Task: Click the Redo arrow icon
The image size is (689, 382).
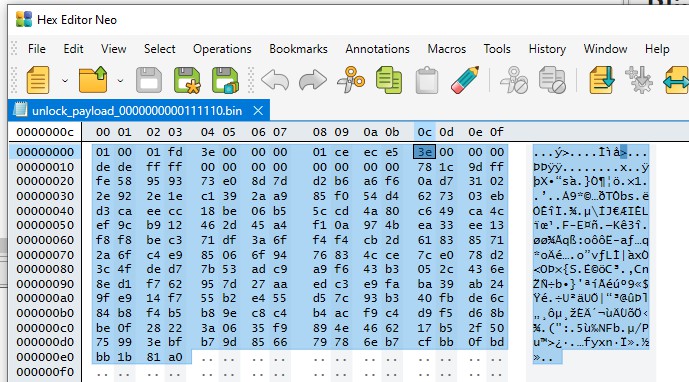Action: (312, 80)
